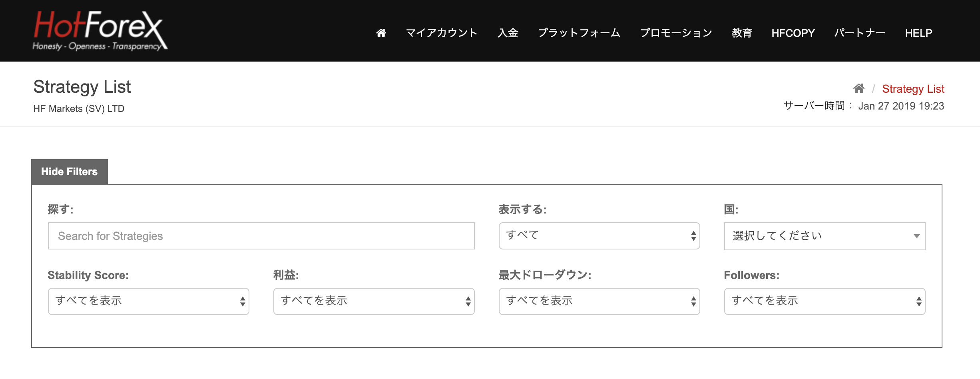Open the プラットフォーム menu

pos(579,33)
